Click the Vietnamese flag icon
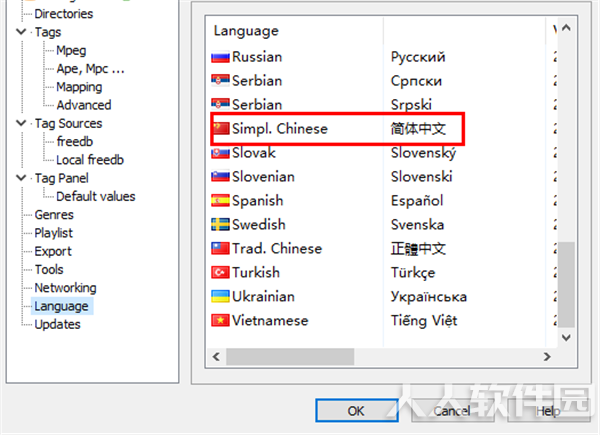600x435 pixels. (220, 320)
